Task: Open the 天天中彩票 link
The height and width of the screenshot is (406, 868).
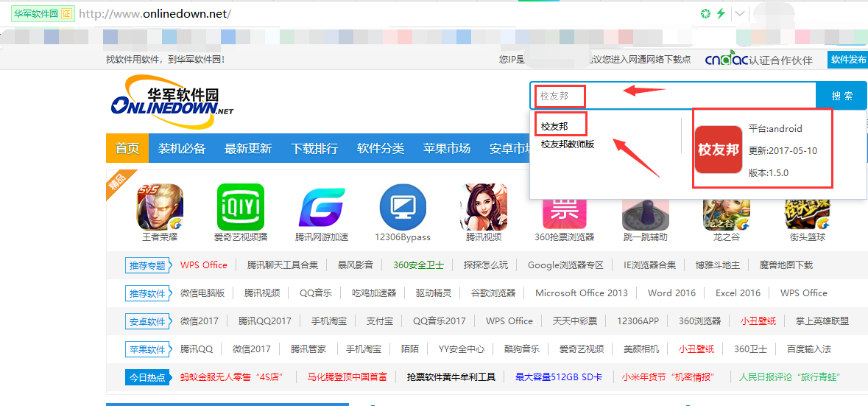Action: [x=574, y=321]
